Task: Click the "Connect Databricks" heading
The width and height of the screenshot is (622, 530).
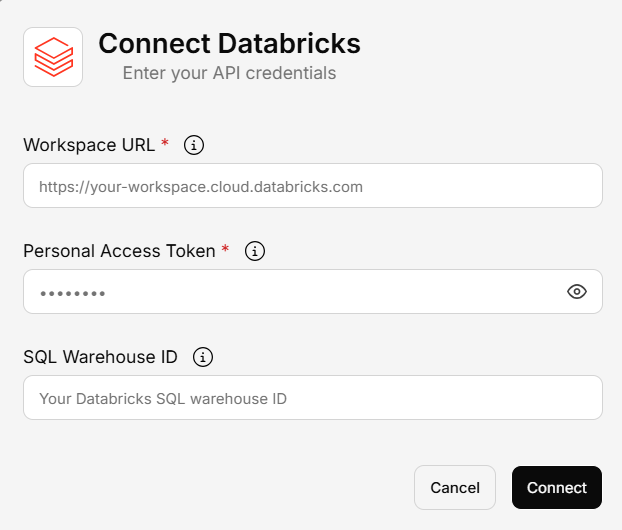Action: 229,44
